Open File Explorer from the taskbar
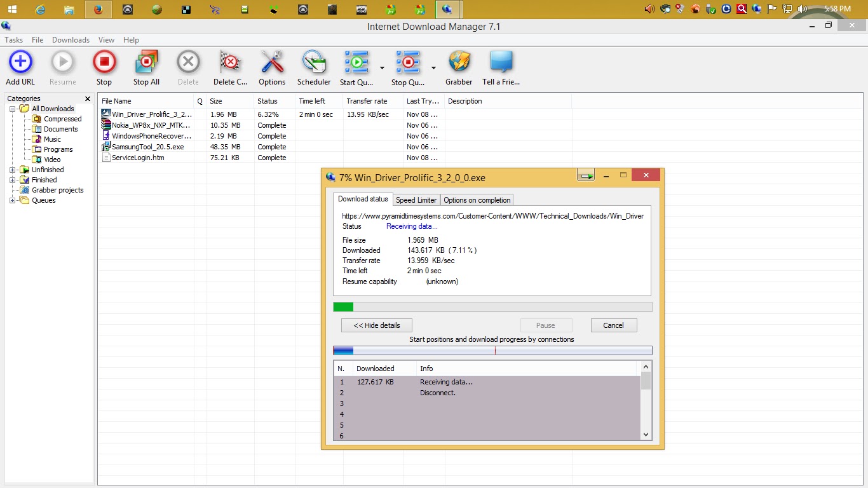The height and width of the screenshot is (488, 868). pyautogui.click(x=69, y=10)
